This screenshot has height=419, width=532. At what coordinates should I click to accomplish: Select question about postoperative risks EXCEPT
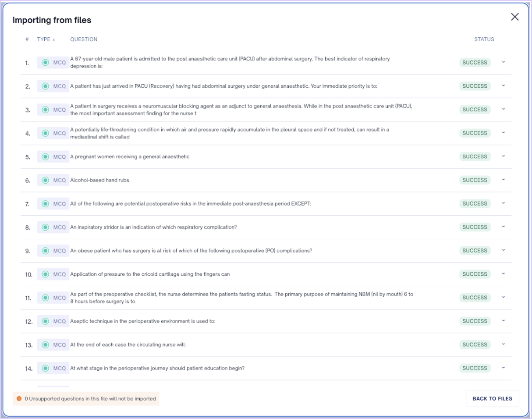tap(191, 204)
